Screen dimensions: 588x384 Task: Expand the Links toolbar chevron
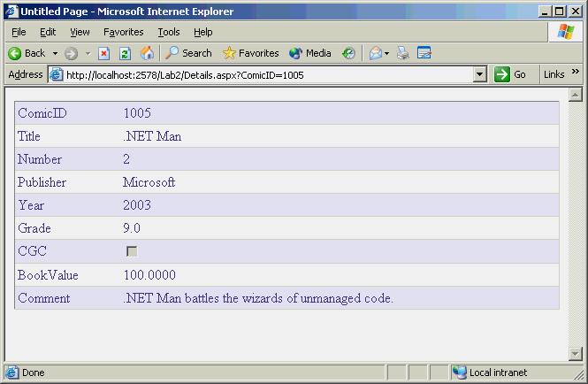[x=576, y=72]
